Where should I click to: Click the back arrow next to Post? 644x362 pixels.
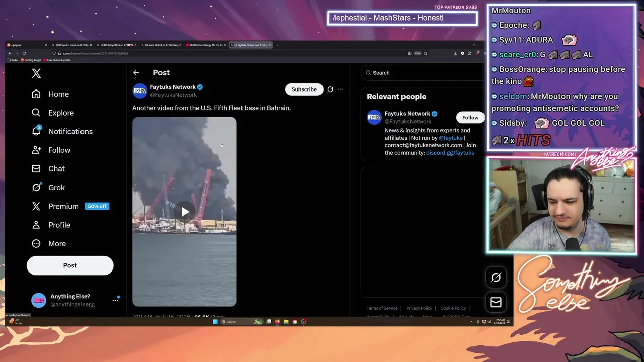(136, 73)
